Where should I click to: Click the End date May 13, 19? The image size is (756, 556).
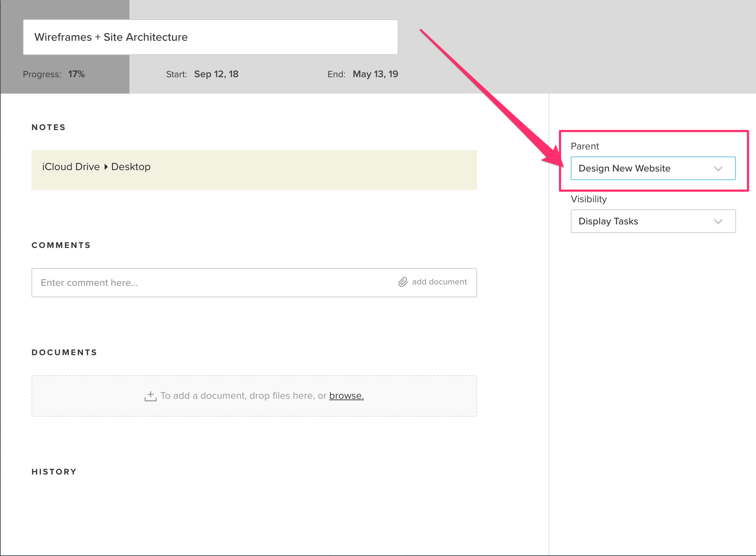[375, 74]
